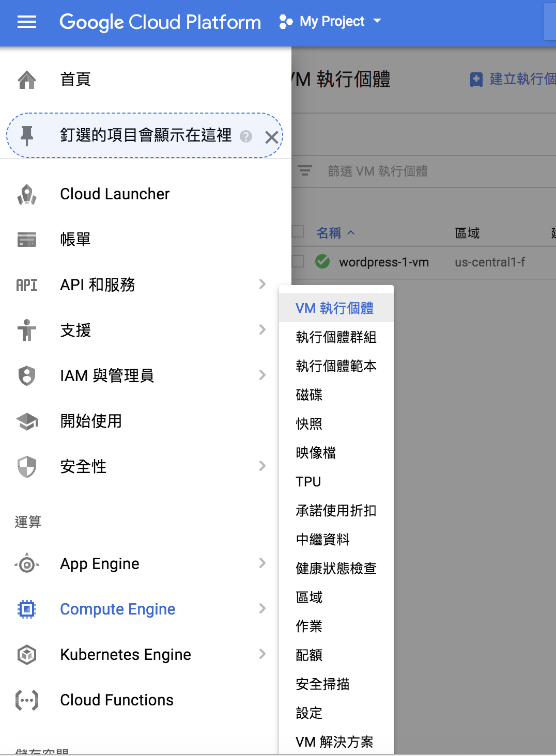
Task: Expand the App Engine submenu chevron
Action: [262, 563]
